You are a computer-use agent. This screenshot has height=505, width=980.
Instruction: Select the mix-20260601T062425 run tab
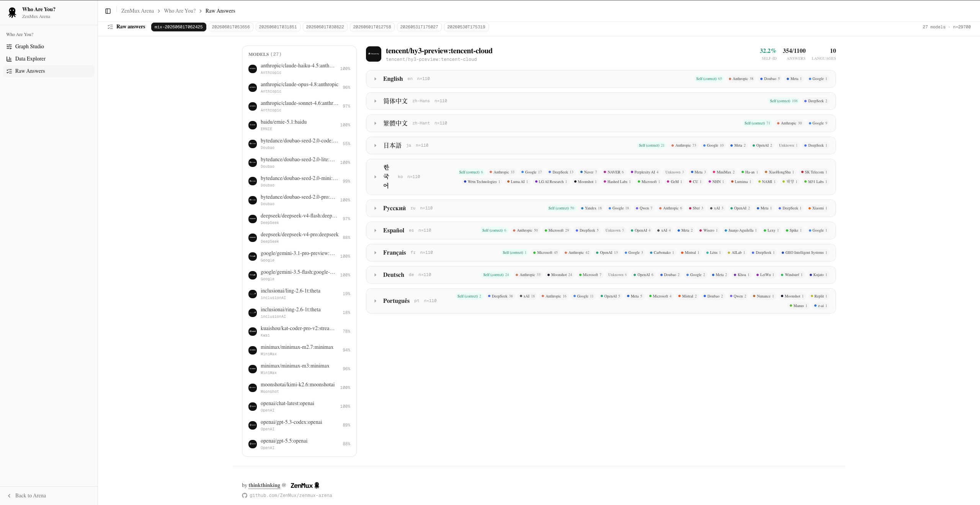(178, 27)
